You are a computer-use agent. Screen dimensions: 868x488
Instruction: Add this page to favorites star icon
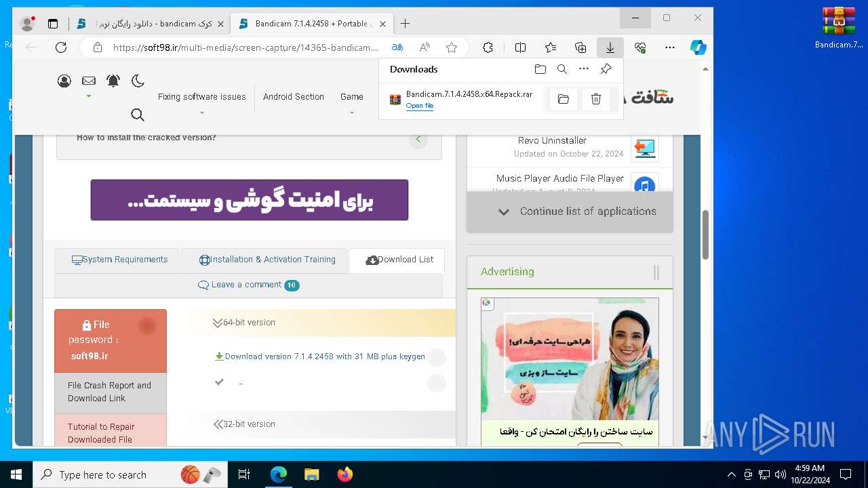coord(452,47)
